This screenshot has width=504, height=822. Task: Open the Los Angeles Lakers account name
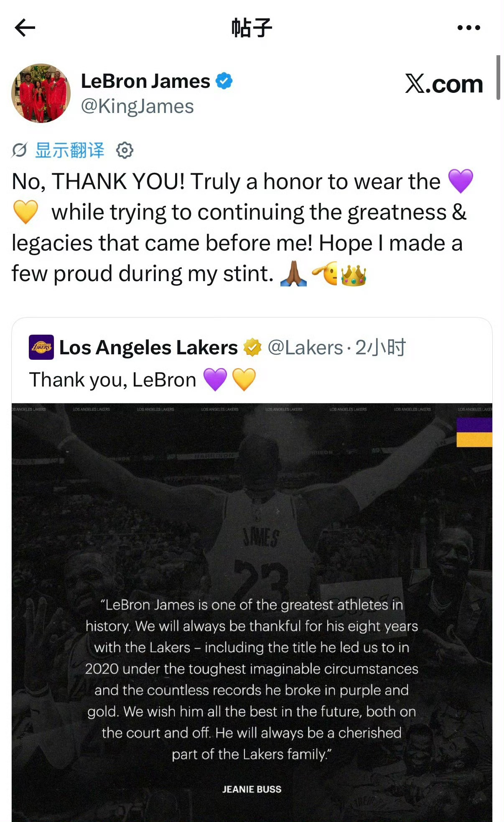click(148, 348)
